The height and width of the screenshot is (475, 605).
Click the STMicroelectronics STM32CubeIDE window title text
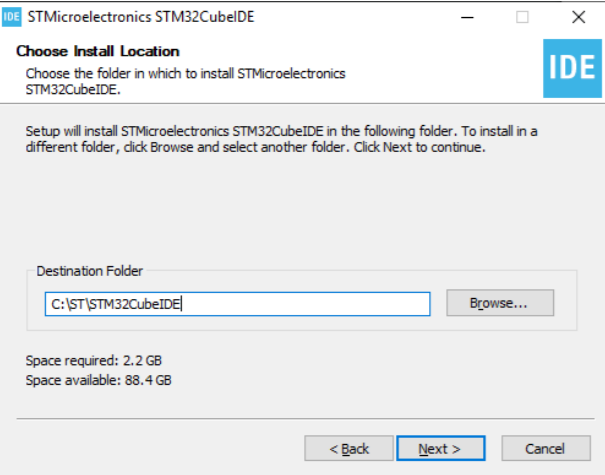tap(141, 17)
